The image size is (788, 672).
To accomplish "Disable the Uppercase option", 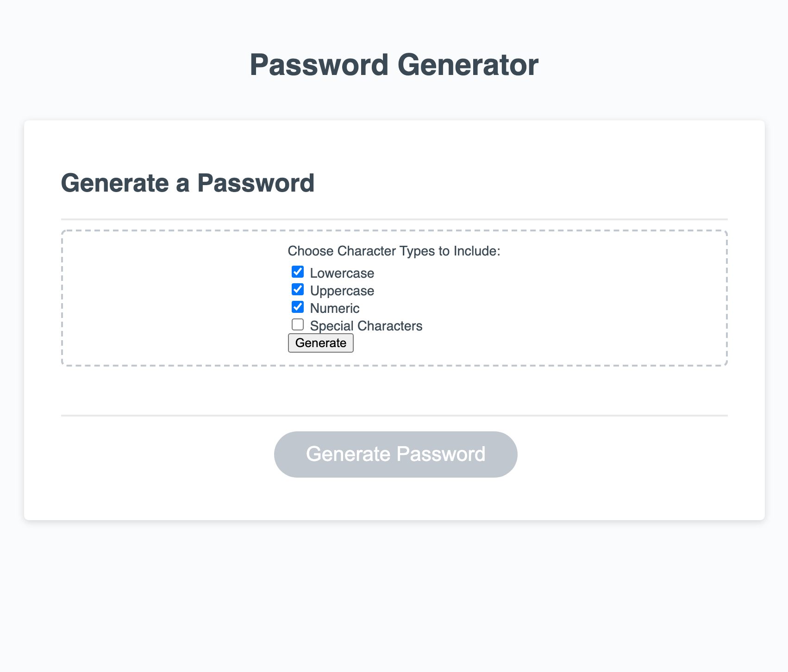I will click(298, 290).
